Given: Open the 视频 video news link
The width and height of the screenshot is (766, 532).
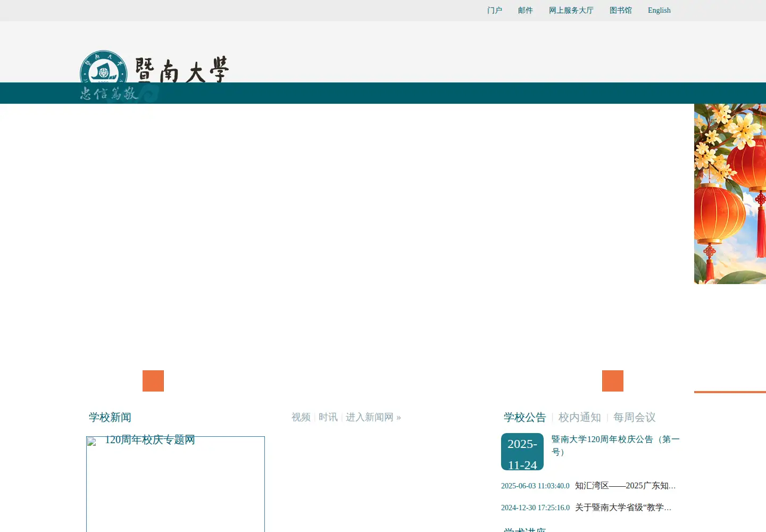Looking at the screenshot, I should point(301,418).
